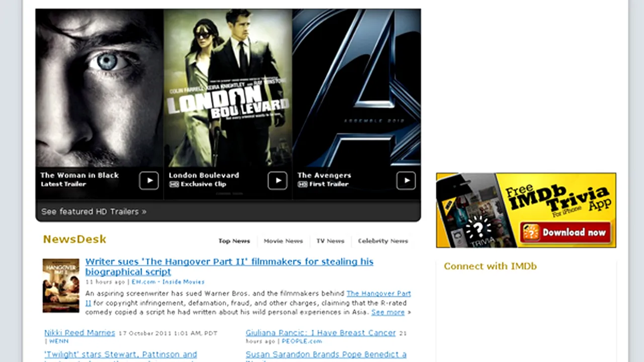Open the London Boulevard poster

pos(228,88)
